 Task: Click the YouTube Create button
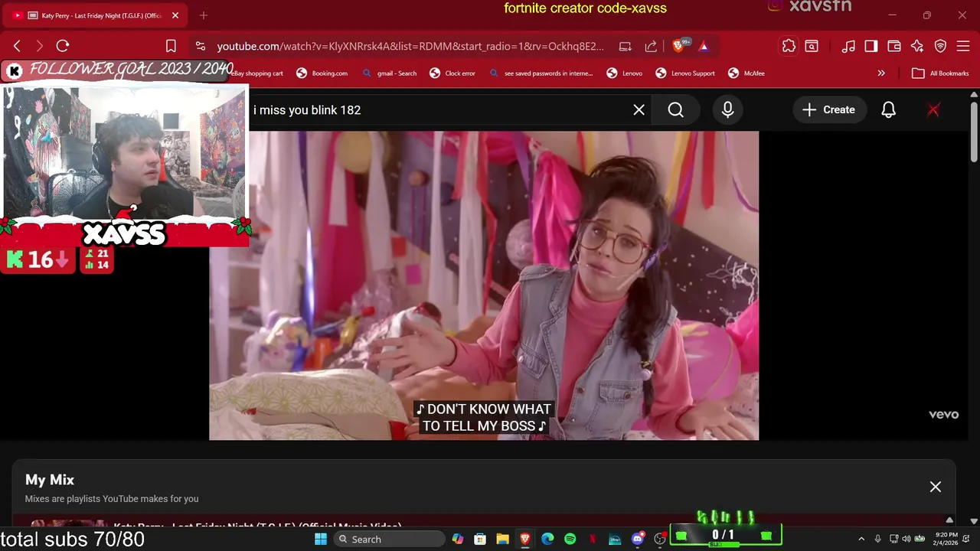pos(828,110)
